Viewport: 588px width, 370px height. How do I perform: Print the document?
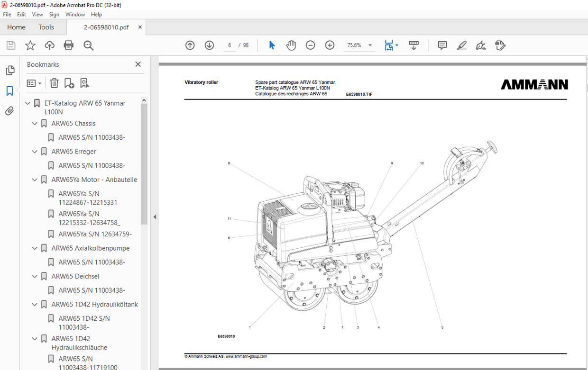click(x=68, y=45)
